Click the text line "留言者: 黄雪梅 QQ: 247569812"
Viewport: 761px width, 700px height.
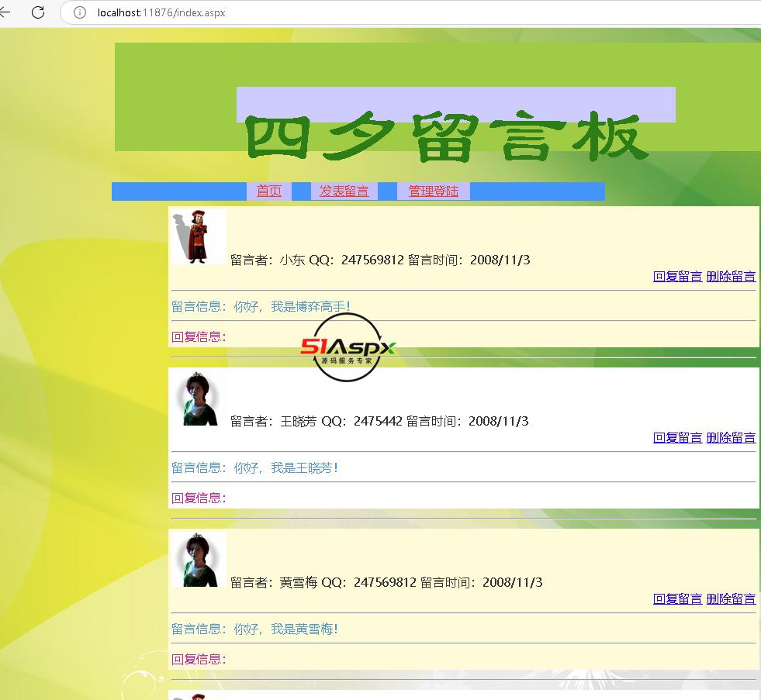[323, 582]
